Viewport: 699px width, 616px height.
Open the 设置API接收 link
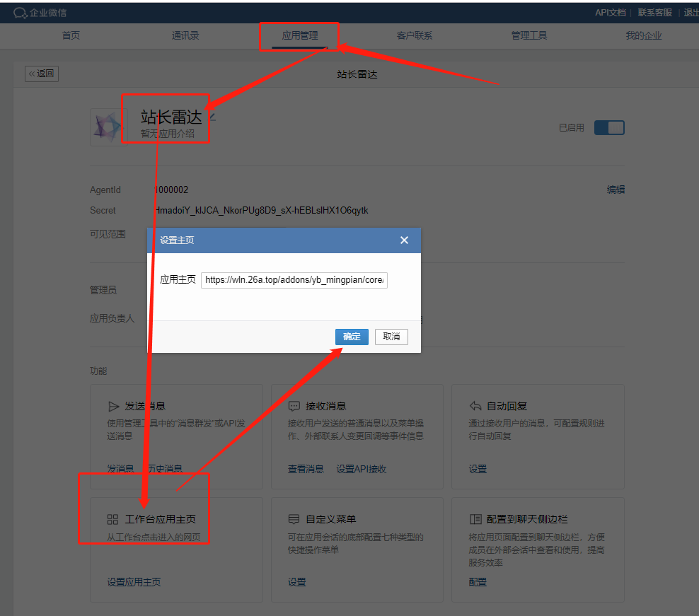361,469
